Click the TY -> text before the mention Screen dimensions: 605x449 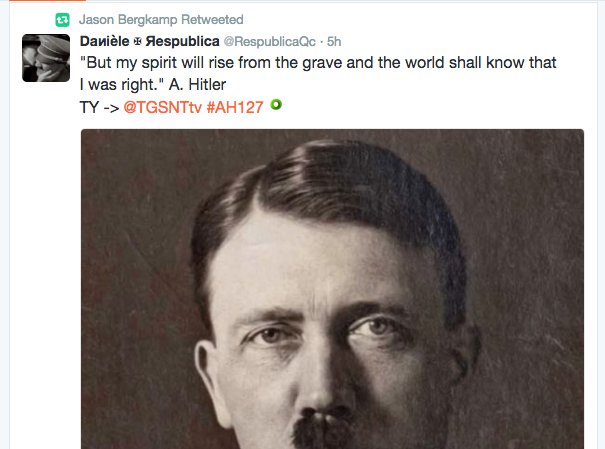pyautogui.click(x=99, y=107)
